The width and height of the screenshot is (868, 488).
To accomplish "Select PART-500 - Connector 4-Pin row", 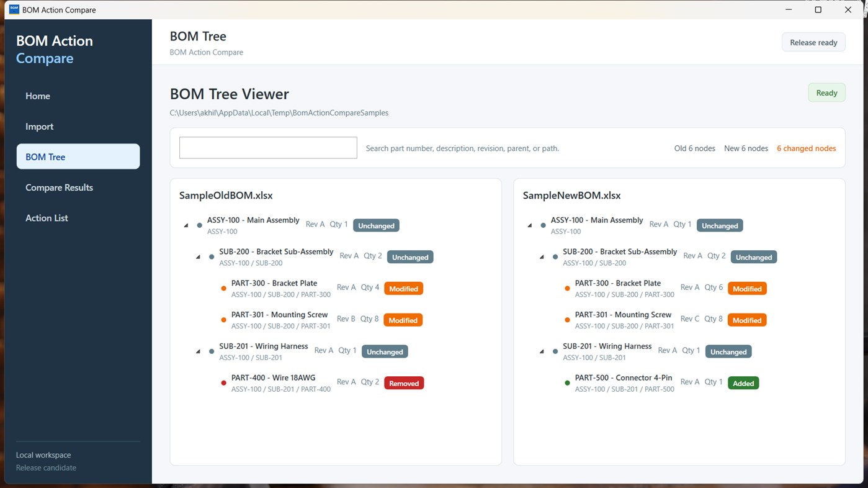I will click(663, 383).
